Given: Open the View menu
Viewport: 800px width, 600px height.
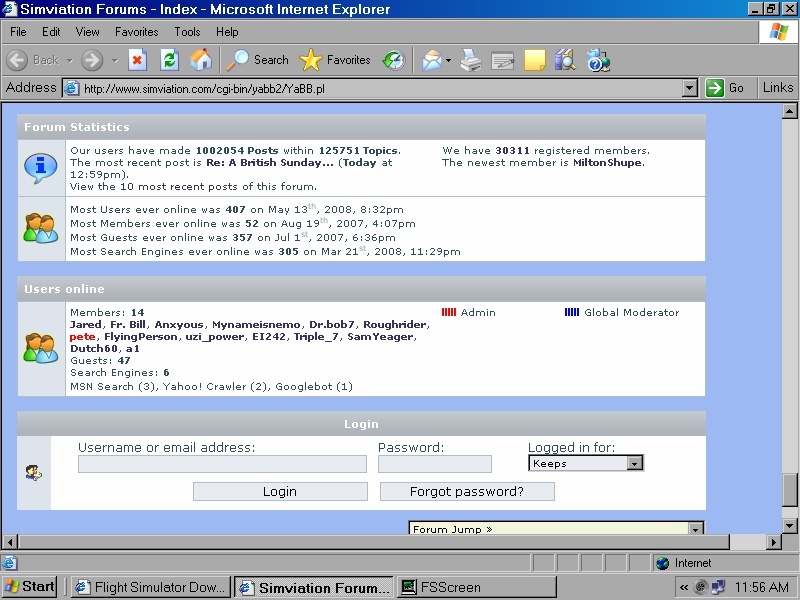Looking at the screenshot, I should coord(88,32).
